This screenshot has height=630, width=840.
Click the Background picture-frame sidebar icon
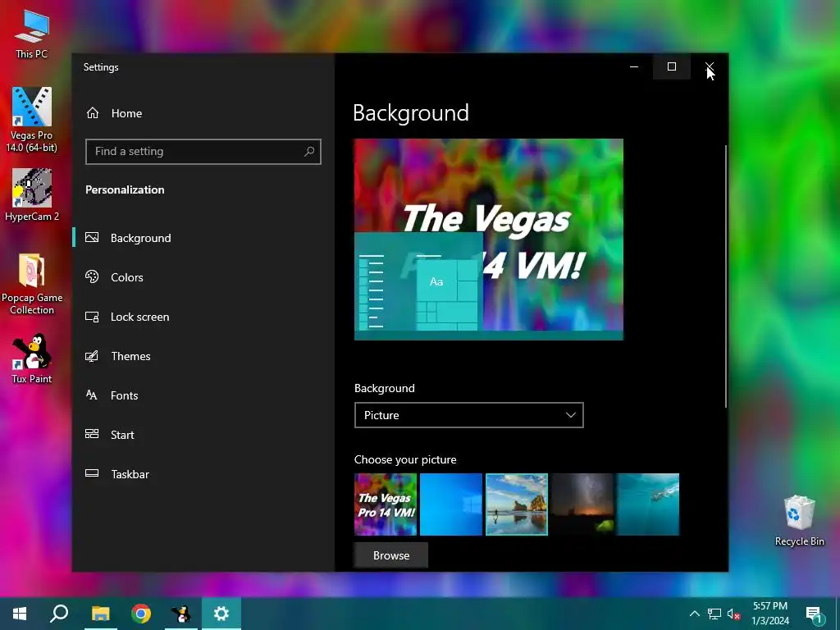(92, 237)
